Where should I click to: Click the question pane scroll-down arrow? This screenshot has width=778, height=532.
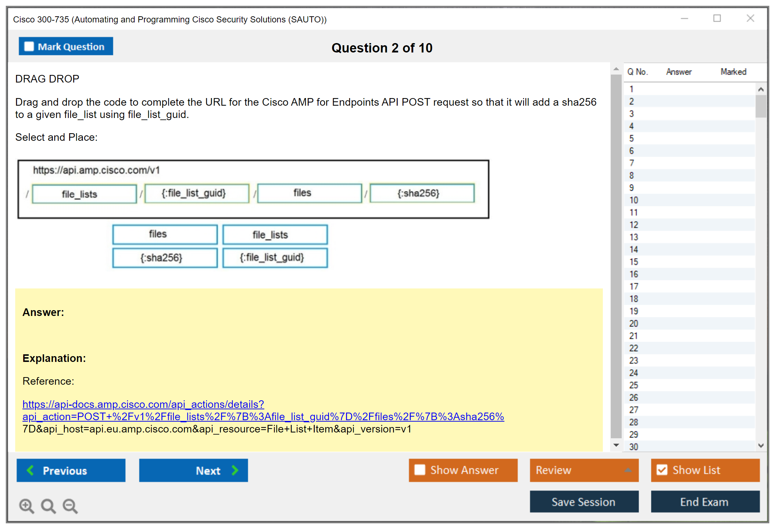coord(616,445)
